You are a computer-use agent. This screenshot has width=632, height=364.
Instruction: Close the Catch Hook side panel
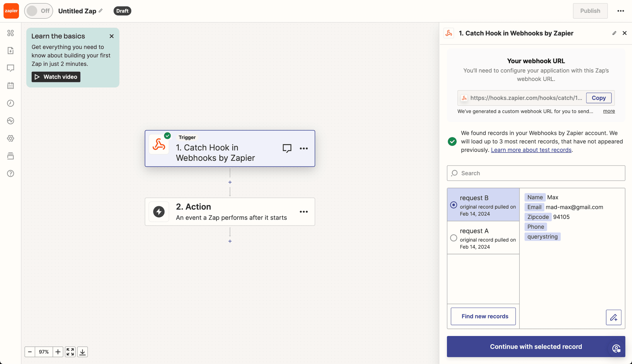click(624, 33)
